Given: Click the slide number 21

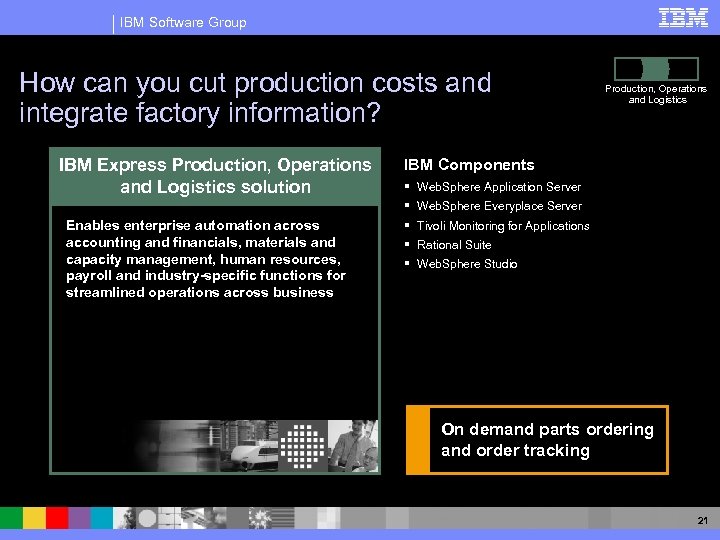Looking at the screenshot, I should pyautogui.click(x=702, y=520).
